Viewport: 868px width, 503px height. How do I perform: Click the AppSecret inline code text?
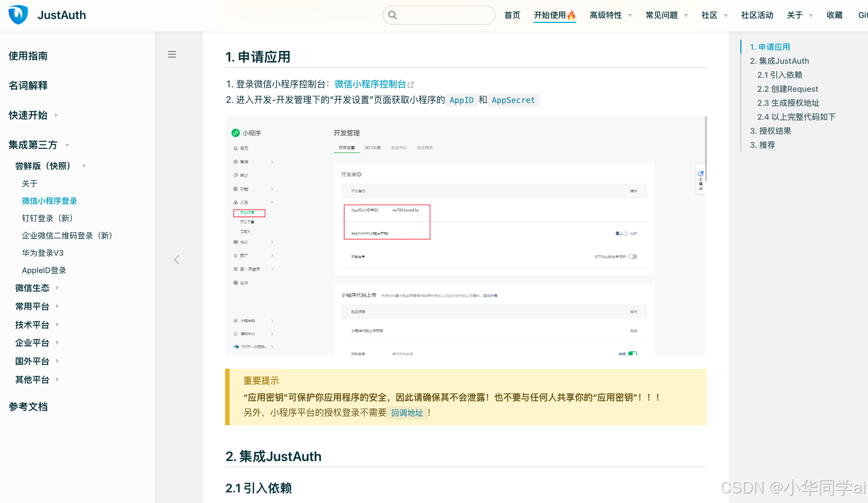coord(514,100)
